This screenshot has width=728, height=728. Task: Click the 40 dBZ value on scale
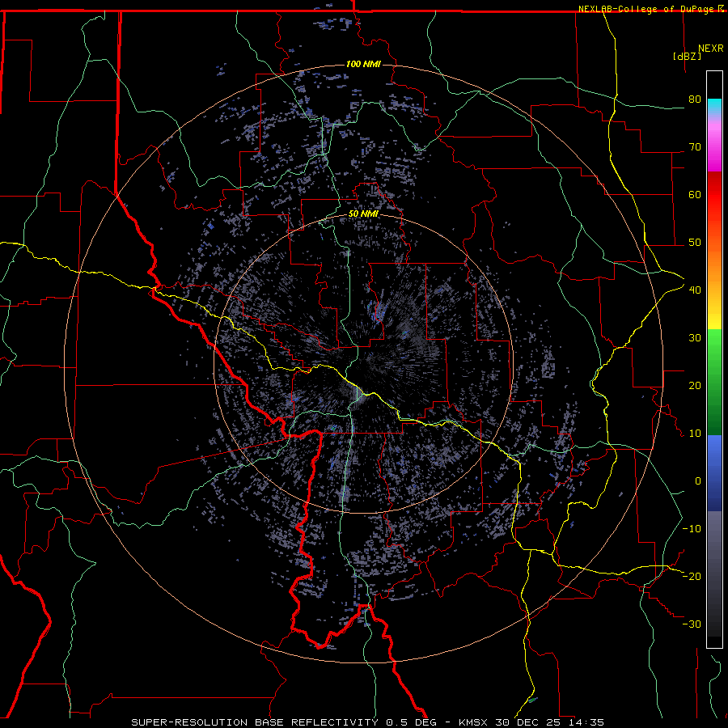(x=695, y=290)
